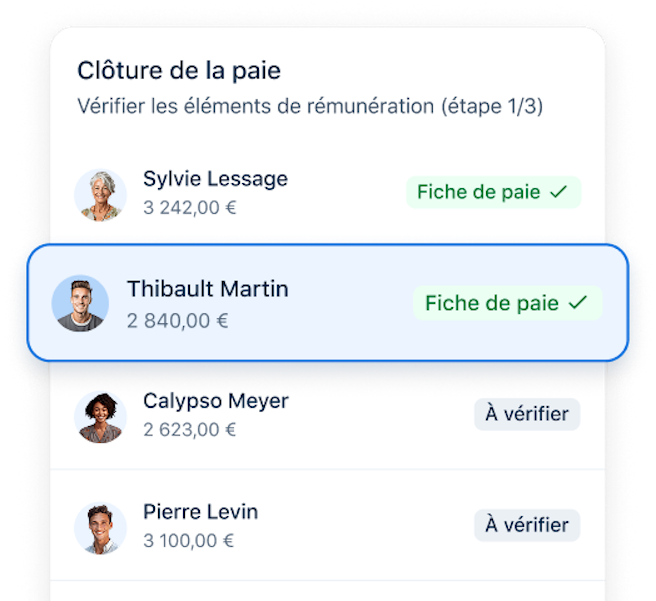This screenshot has width=656, height=601.
Task: Click Sylvie Lessage's avatar photo
Action: click(100, 195)
